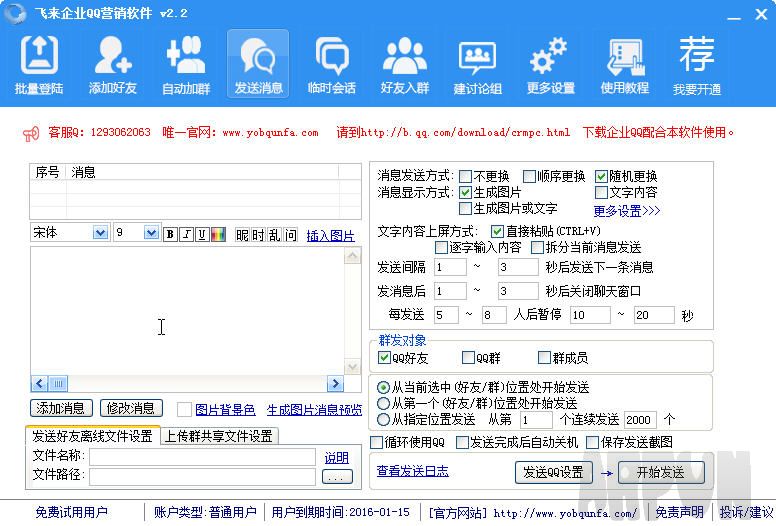
Task: Open the rainbow text color picker
Action: tap(218, 234)
